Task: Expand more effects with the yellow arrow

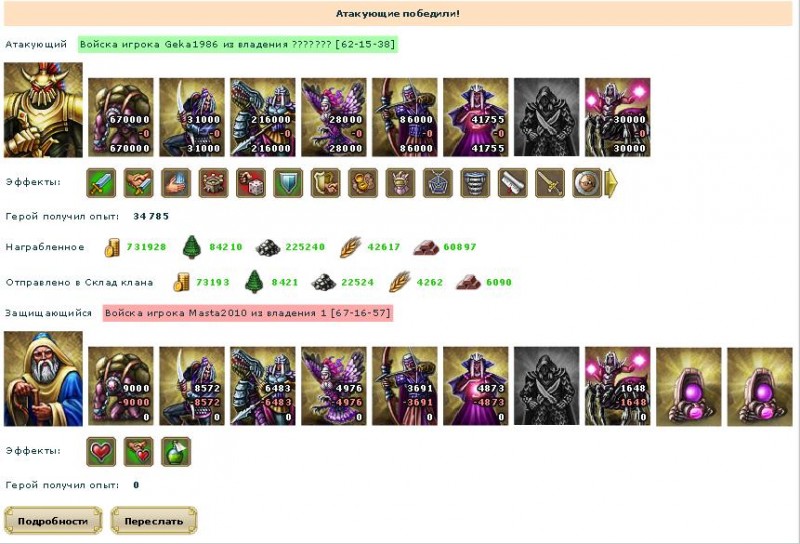Action: [x=611, y=183]
